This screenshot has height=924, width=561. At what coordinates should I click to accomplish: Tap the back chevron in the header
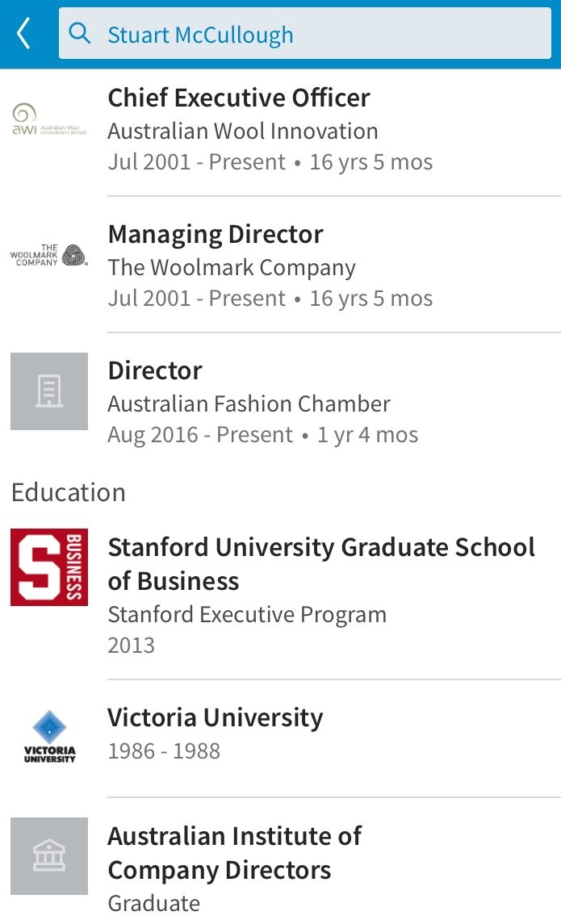[22, 33]
